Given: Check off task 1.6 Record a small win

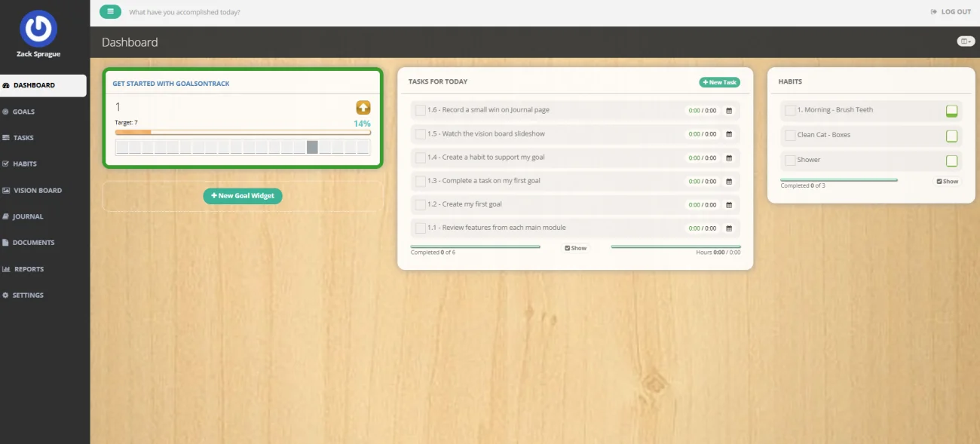Looking at the screenshot, I should click(x=421, y=111).
